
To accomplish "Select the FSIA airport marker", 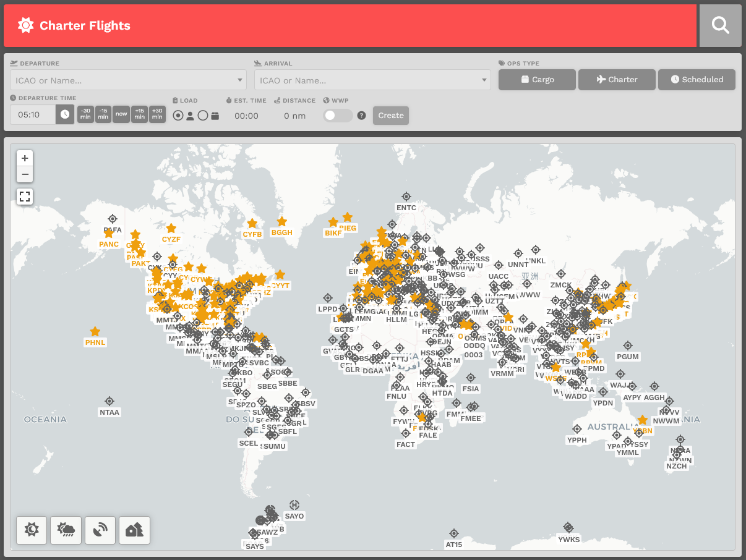I will click(x=471, y=378).
